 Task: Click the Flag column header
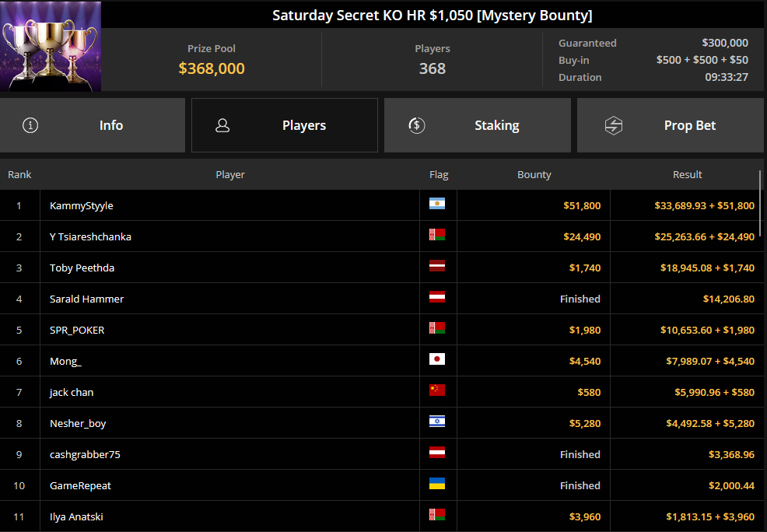click(x=439, y=174)
